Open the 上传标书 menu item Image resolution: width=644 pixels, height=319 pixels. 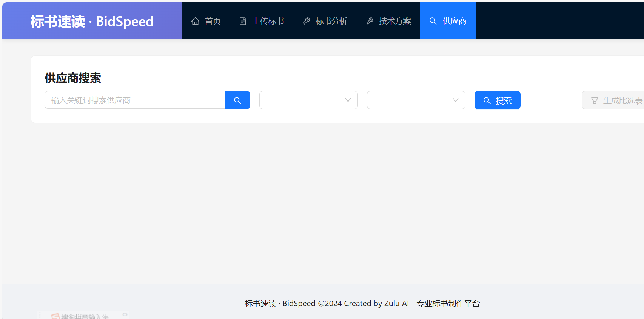268,21
